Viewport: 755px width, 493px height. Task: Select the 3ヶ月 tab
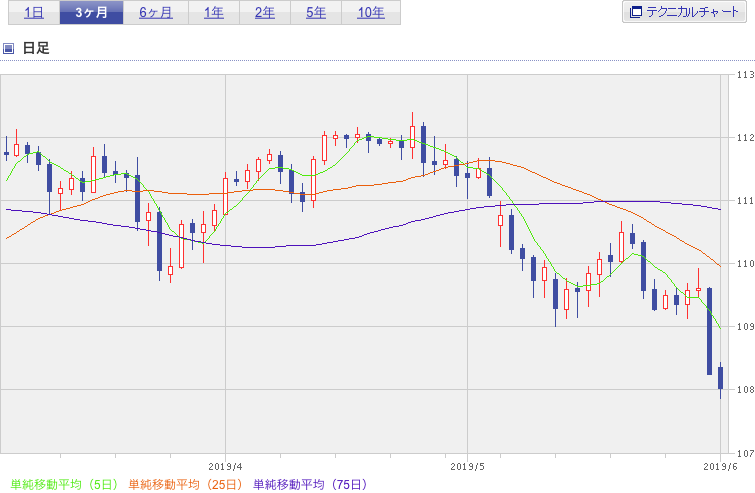91,13
